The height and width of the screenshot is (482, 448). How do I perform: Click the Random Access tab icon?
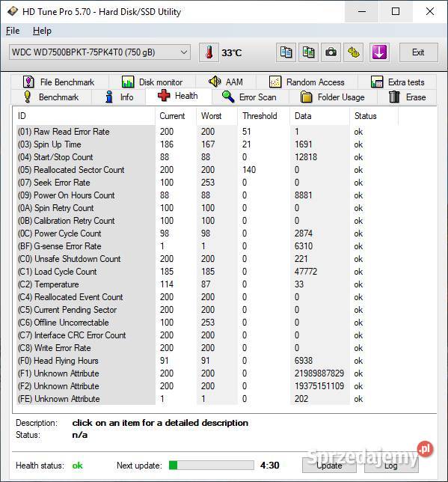(x=274, y=82)
